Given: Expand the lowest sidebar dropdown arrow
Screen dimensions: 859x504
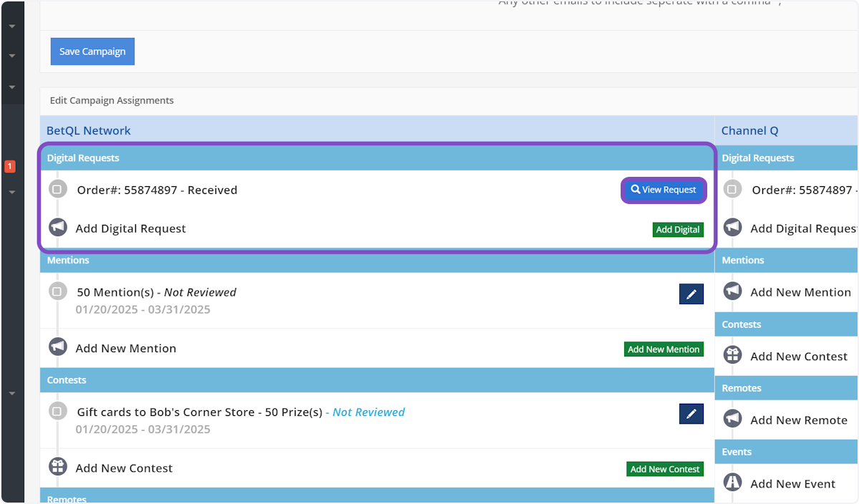Looking at the screenshot, I should click(x=12, y=393).
